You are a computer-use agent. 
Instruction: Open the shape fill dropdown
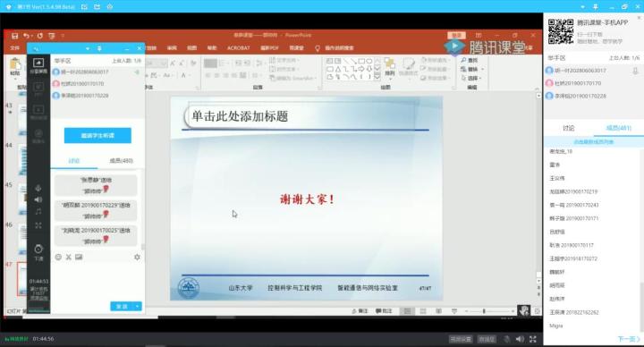(x=435, y=60)
